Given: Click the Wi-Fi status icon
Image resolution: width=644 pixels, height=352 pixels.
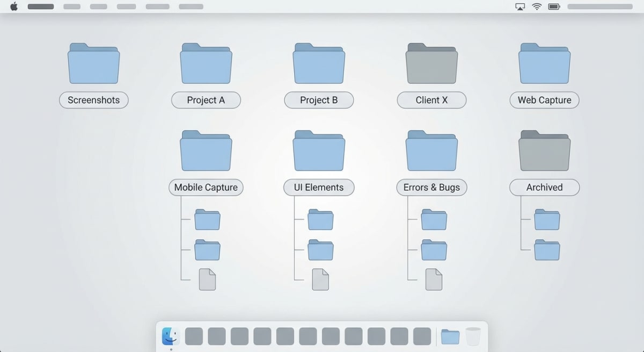Looking at the screenshot, I should pos(537,6).
